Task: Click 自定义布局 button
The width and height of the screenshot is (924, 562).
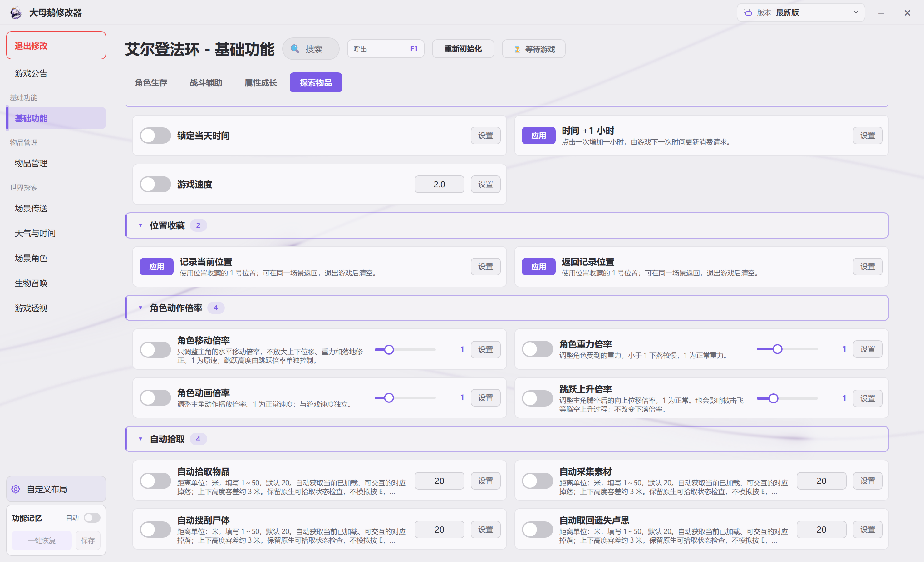Action: [x=56, y=489]
